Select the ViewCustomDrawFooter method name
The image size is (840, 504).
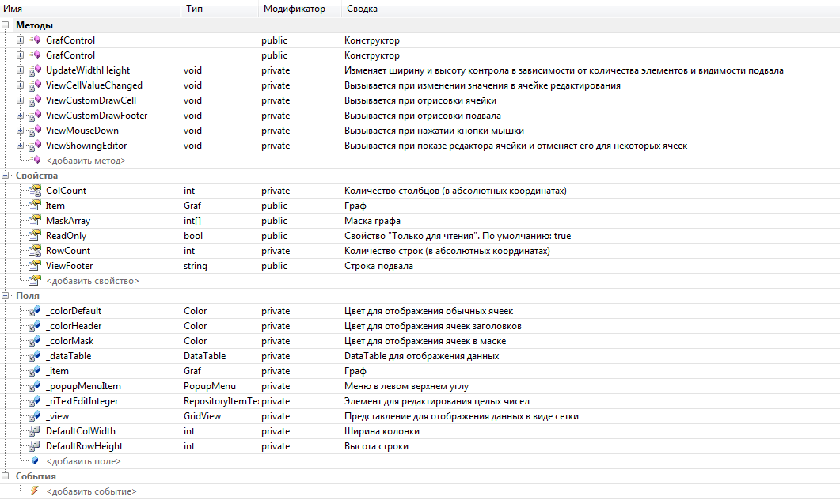[97, 116]
